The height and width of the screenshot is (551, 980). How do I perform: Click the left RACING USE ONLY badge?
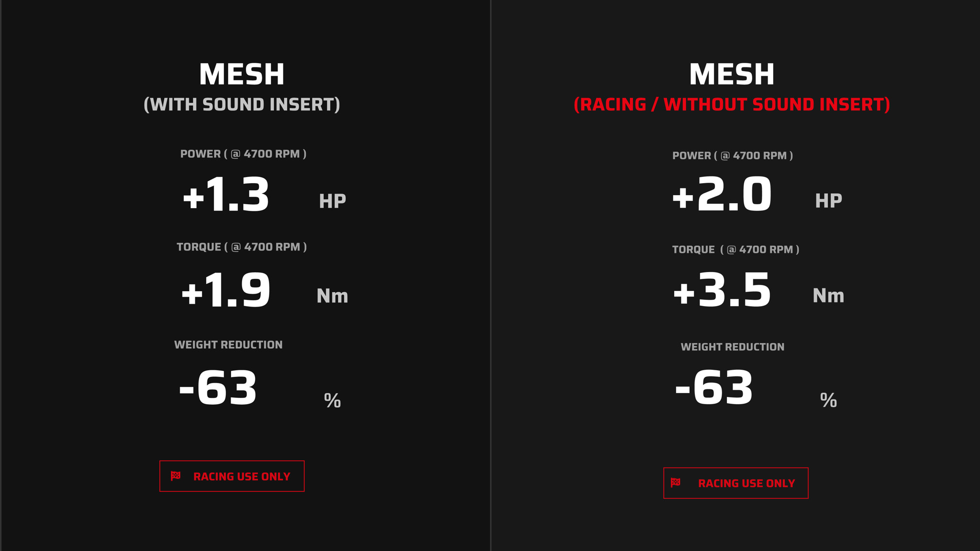(232, 476)
